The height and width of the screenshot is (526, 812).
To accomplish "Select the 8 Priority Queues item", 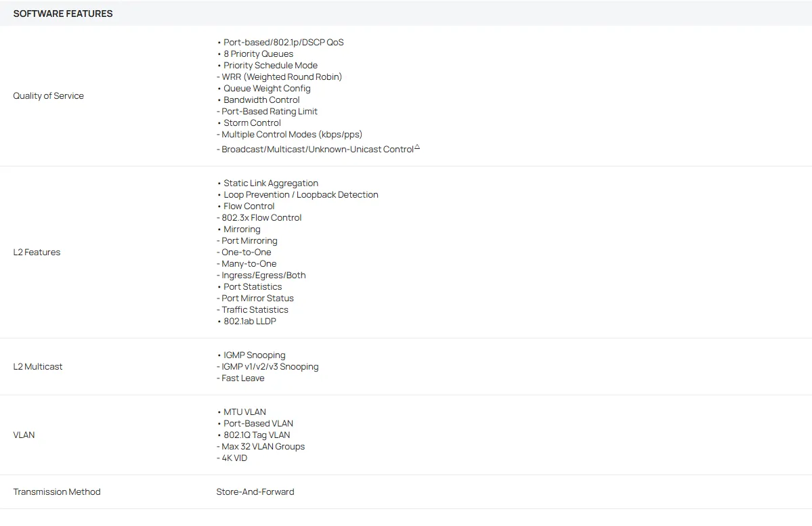I will click(x=258, y=54).
